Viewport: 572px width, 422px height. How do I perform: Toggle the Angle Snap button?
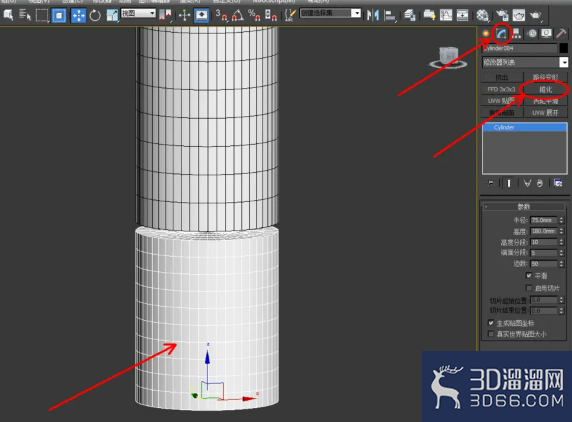coord(238,15)
